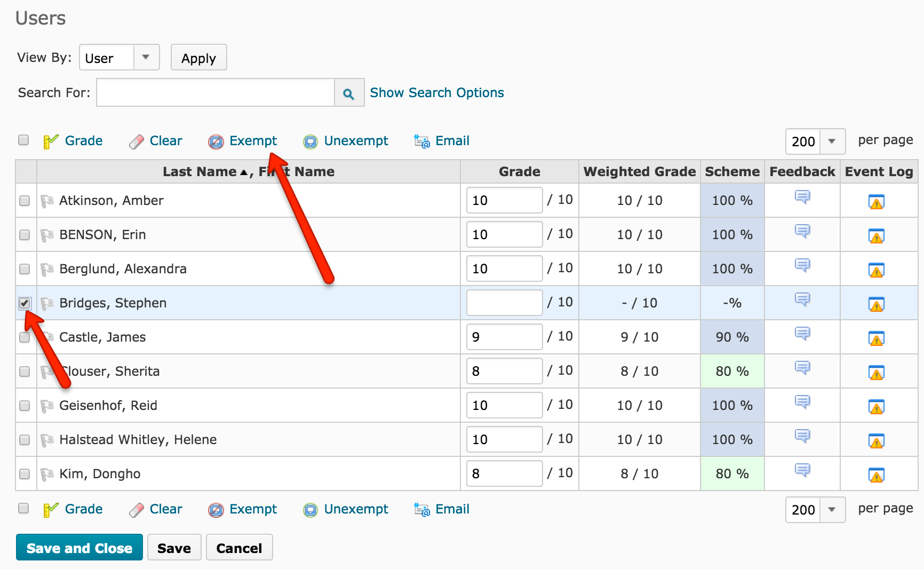
Task: Open the View By dropdown
Action: click(146, 57)
